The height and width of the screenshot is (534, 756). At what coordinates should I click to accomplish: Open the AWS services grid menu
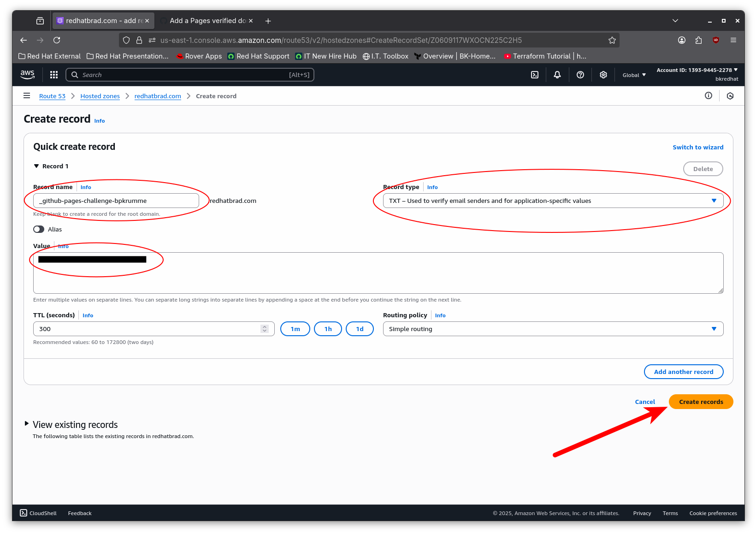(x=54, y=75)
